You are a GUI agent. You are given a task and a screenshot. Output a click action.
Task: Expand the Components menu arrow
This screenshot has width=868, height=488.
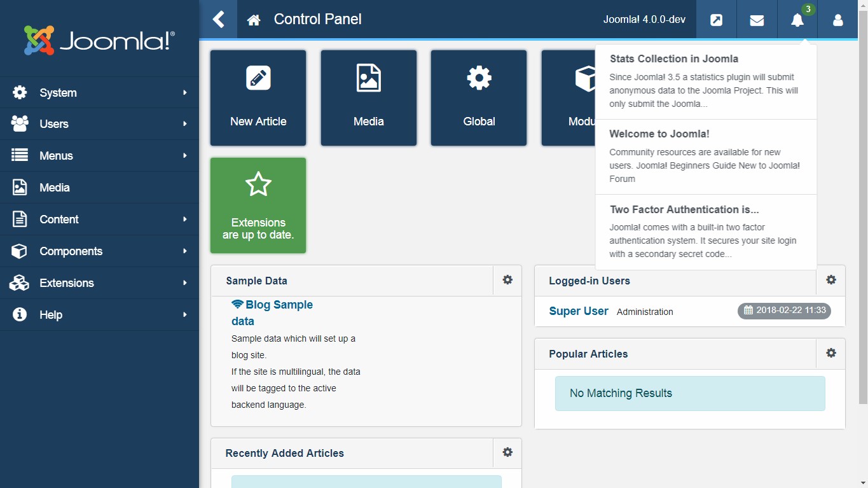pos(185,251)
